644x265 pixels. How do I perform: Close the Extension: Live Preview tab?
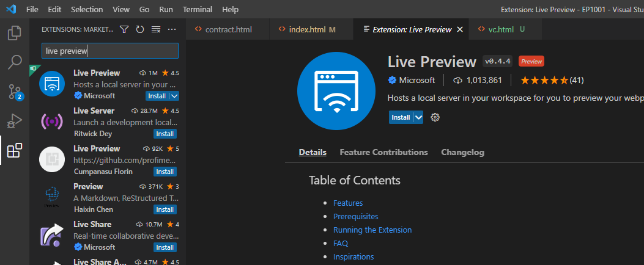(460, 29)
